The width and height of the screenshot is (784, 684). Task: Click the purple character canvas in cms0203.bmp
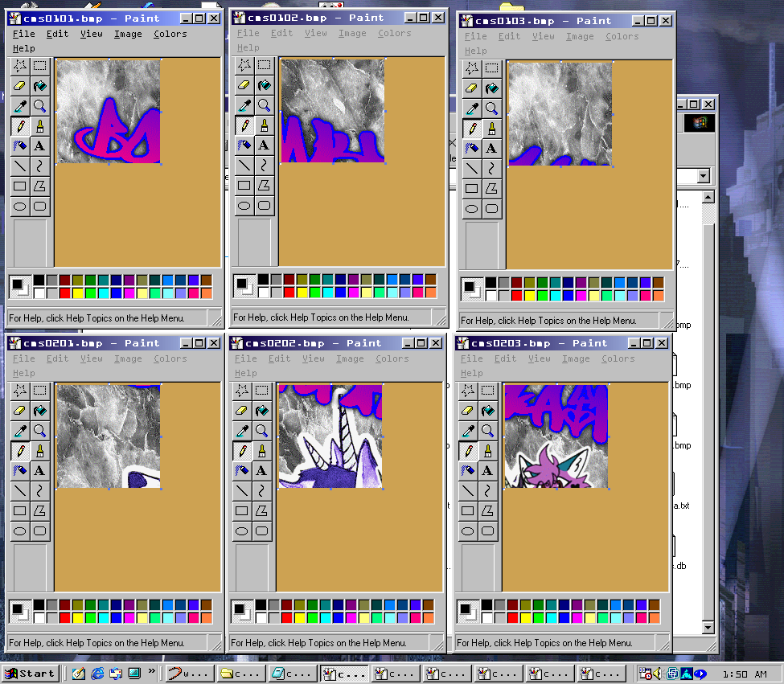point(556,436)
